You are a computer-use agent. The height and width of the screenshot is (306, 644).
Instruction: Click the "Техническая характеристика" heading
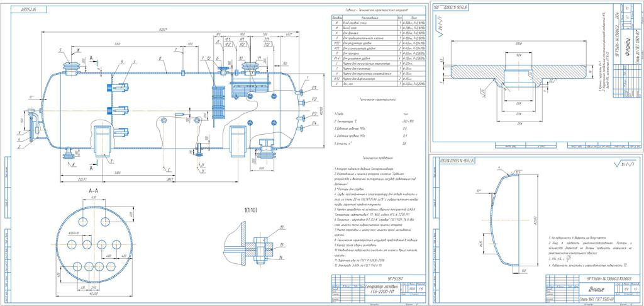377,99
